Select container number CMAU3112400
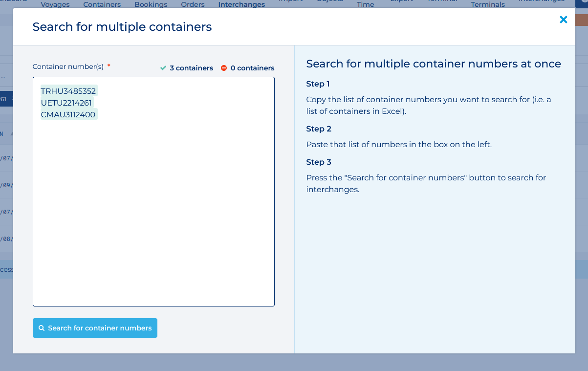 click(x=68, y=114)
